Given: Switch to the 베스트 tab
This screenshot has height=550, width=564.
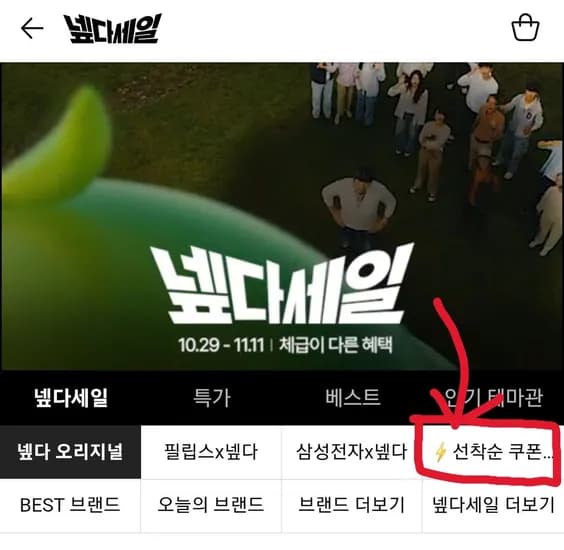Looking at the screenshot, I should coord(352,398).
